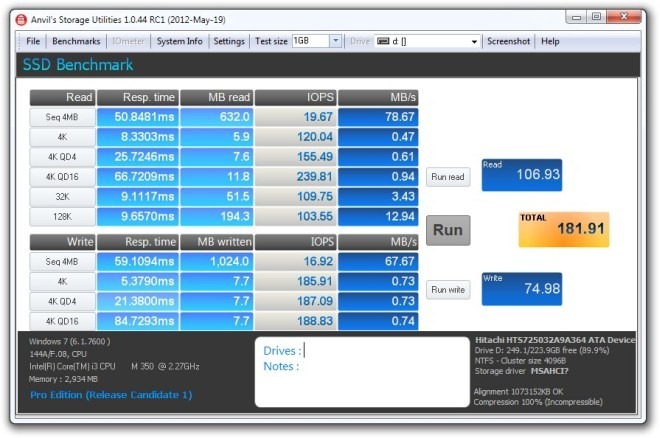Click the Storage driver MSAHCI? text
The height and width of the screenshot is (438, 660).
tap(522, 371)
